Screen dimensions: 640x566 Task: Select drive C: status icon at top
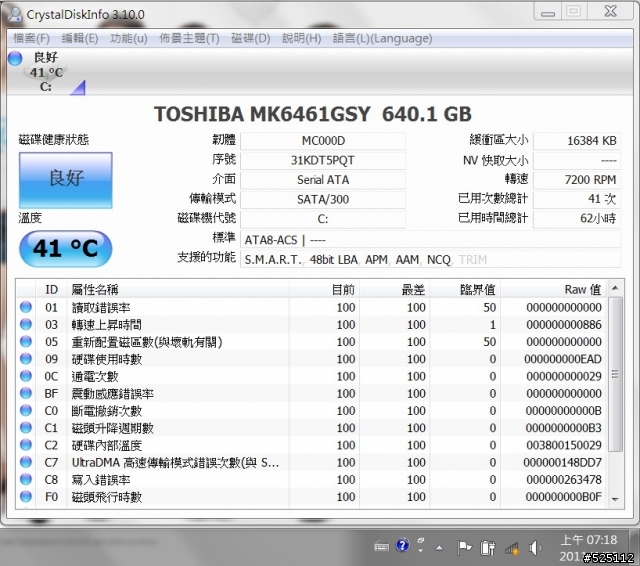(x=15, y=58)
